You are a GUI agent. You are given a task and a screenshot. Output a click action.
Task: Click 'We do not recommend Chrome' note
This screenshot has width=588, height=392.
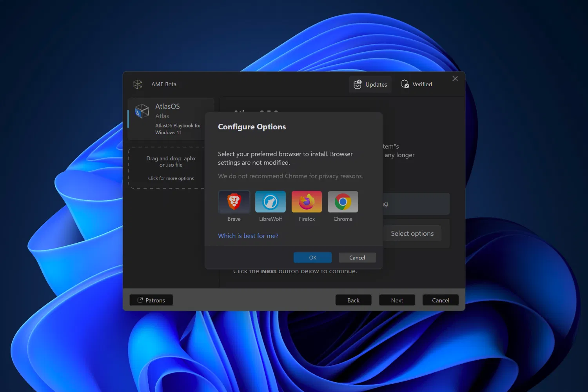290,176
